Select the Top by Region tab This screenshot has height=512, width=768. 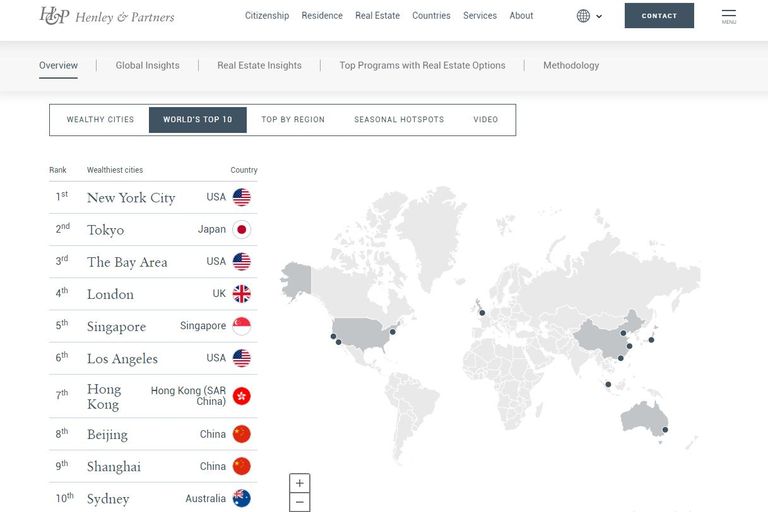coord(293,120)
